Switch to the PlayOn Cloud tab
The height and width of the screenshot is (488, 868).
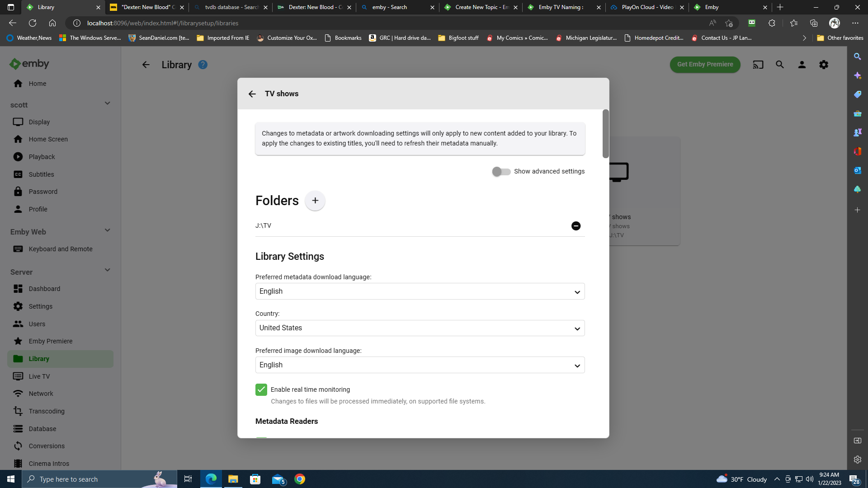647,7
